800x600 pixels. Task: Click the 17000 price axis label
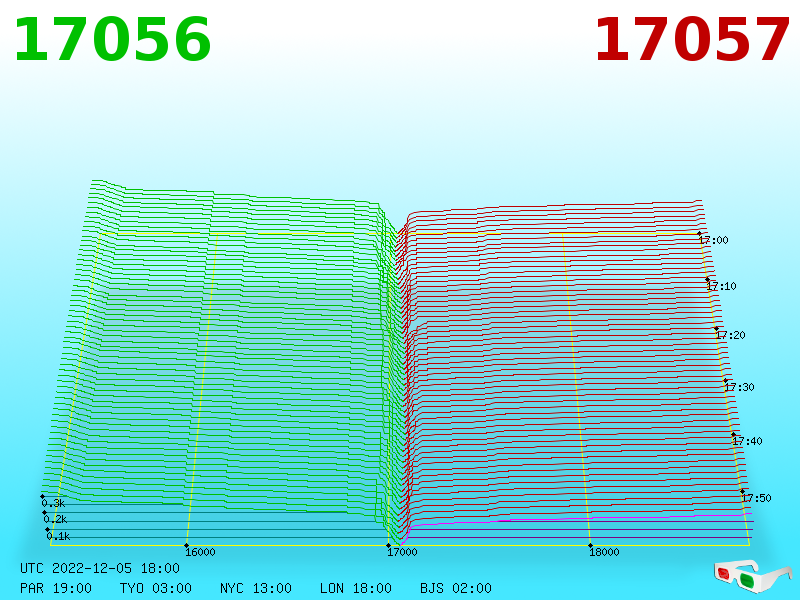(x=402, y=552)
